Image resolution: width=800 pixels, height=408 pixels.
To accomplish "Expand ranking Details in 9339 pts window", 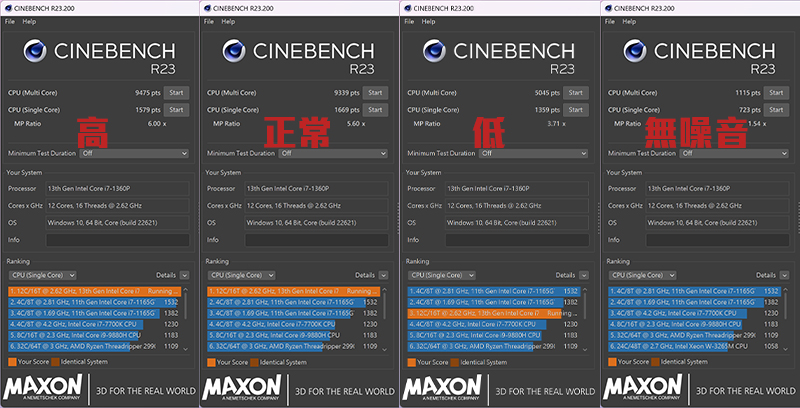I will 383,275.
